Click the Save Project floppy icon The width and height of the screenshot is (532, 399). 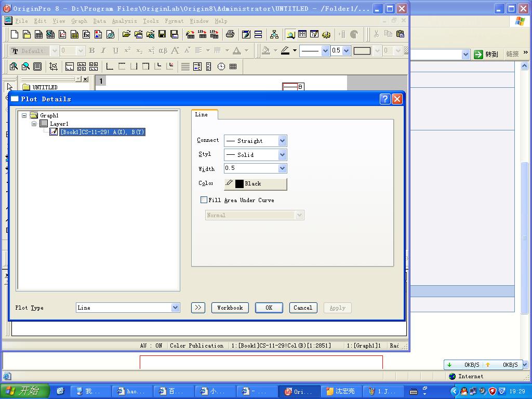click(162, 34)
